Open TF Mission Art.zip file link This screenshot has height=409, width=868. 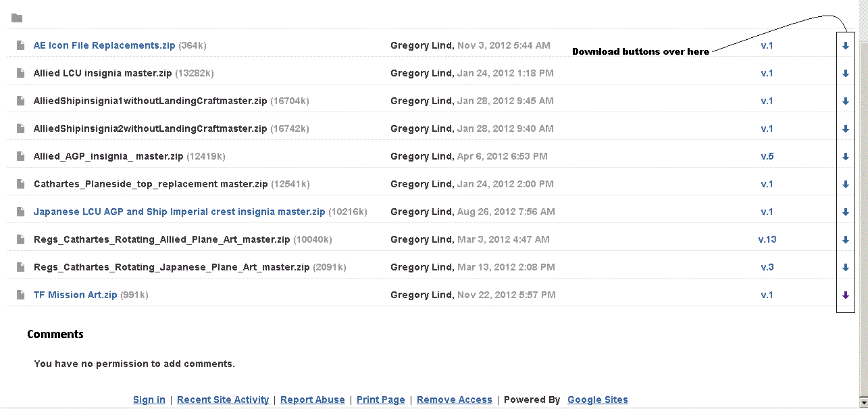(75, 295)
